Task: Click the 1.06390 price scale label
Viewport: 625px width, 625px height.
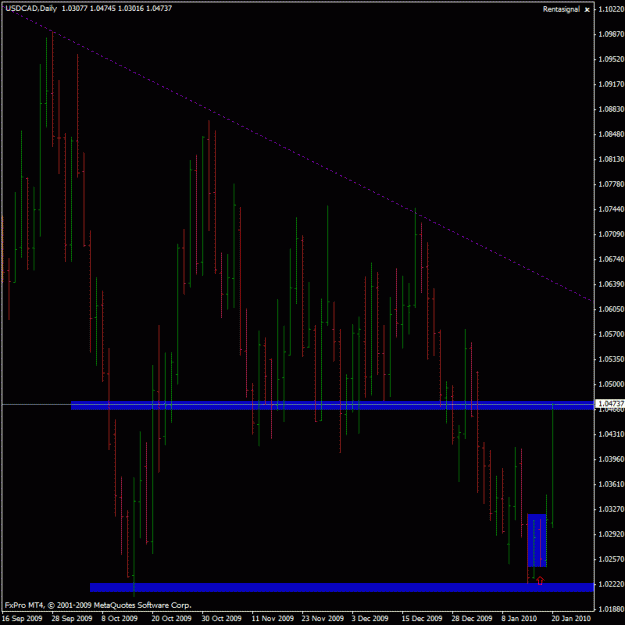Action: pos(611,284)
